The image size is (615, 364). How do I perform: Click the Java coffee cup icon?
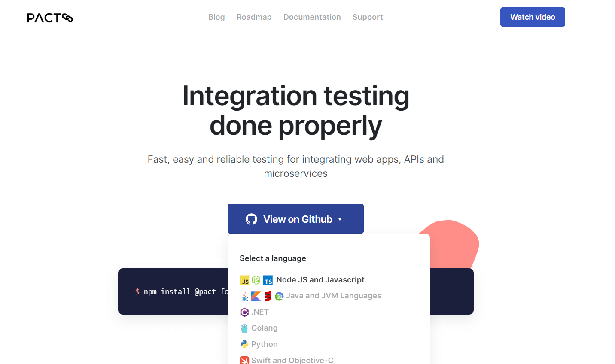click(x=244, y=296)
